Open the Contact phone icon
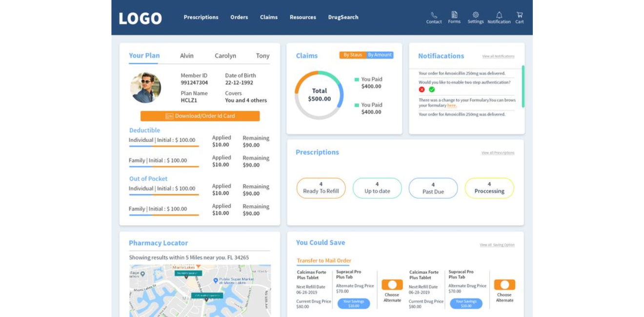Image resolution: width=644 pixels, height=317 pixels. (434, 15)
